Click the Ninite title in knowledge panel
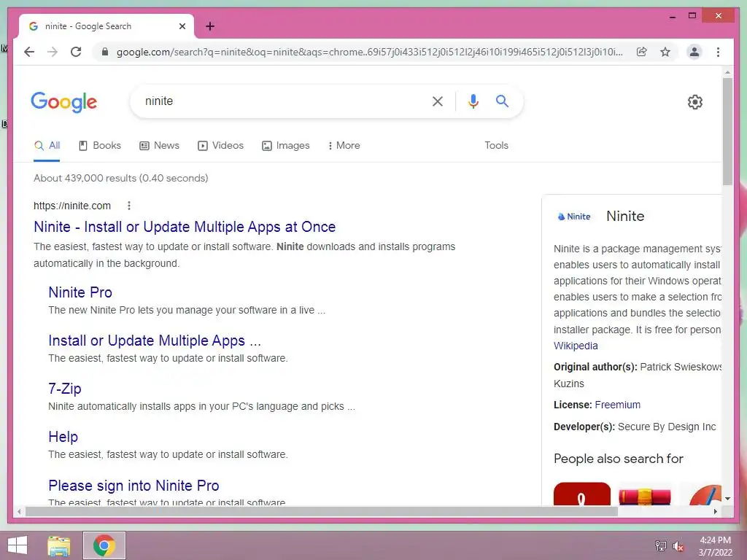 [x=625, y=216]
